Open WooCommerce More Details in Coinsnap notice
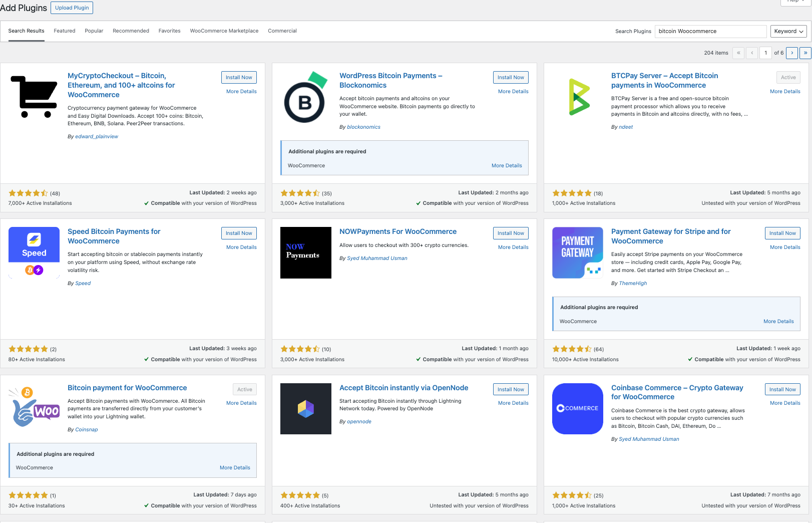The width and height of the screenshot is (812, 523). tap(235, 468)
